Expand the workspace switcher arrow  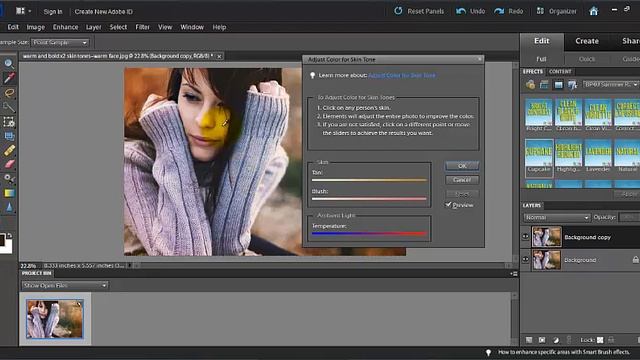pyautogui.click(x=30, y=11)
